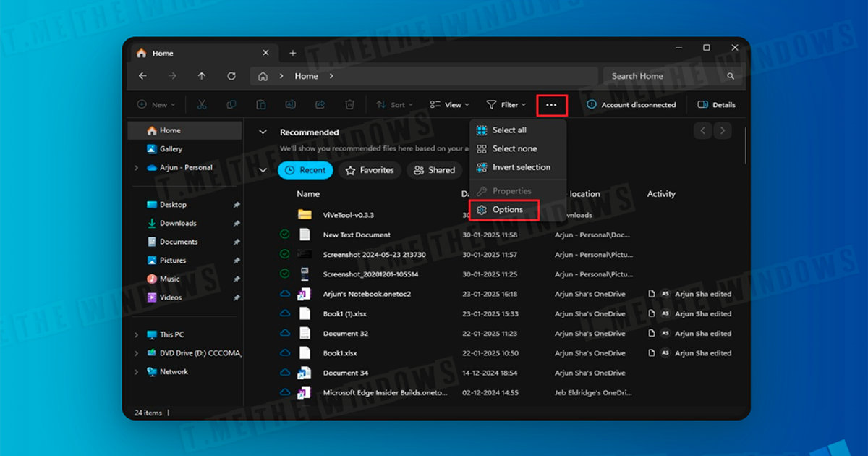Click the Rename icon in toolbar
Viewport: 868px width, 456px height.
click(290, 105)
